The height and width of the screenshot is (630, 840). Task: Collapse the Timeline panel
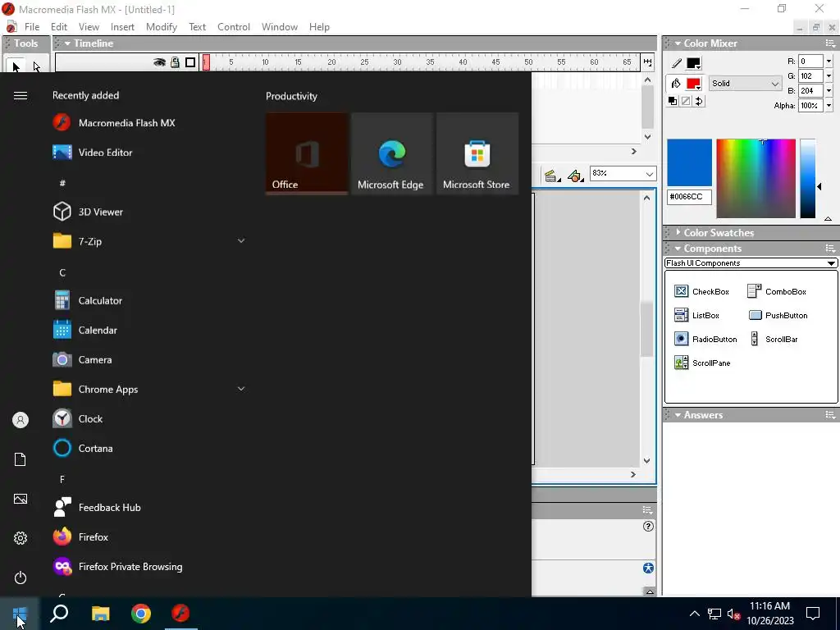[x=67, y=43]
